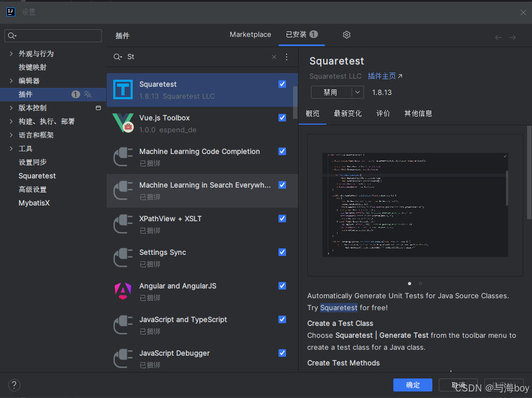This screenshot has width=532, height=398.
Task: Toggle the Settings Sync plugin checkbox
Action: (x=282, y=252)
